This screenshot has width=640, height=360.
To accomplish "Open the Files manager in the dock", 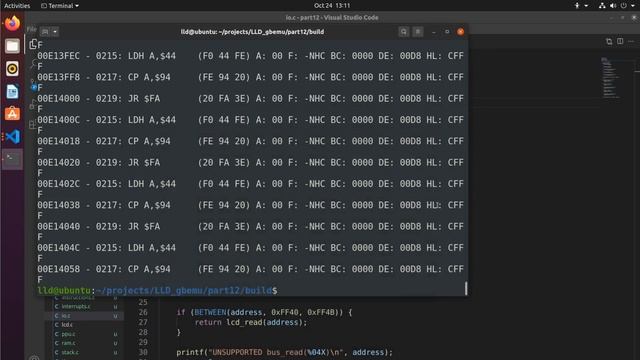I will coord(12,46).
